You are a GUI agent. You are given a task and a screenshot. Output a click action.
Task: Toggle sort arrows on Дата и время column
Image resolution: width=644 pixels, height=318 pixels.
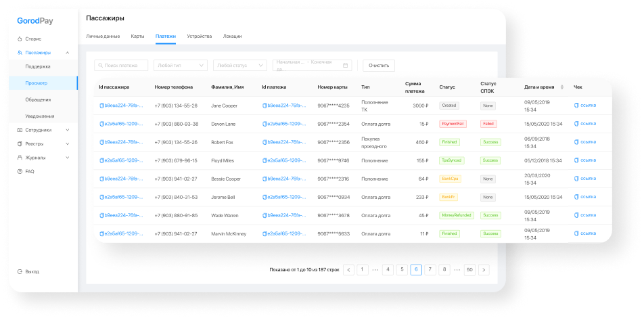(562, 87)
